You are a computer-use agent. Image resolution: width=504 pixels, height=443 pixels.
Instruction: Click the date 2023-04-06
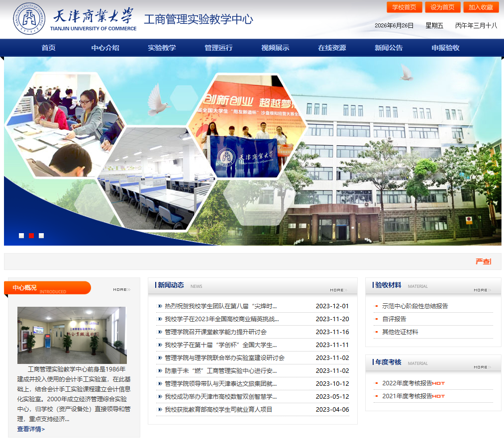[x=332, y=409]
